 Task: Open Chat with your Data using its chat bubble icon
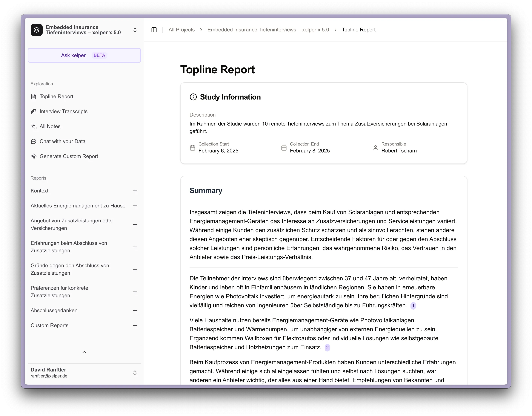tap(34, 141)
